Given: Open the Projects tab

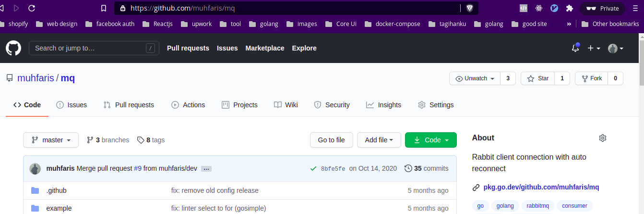Looking at the screenshot, I should pos(239,105).
